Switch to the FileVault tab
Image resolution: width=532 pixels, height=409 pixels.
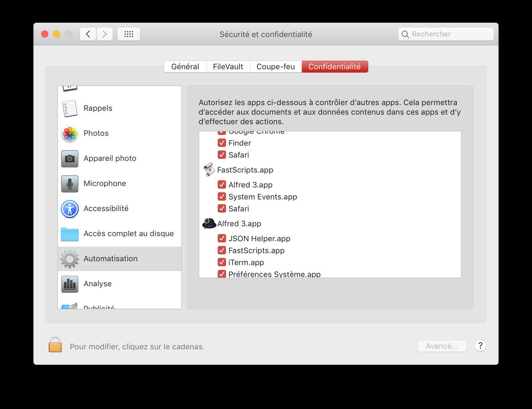point(228,67)
